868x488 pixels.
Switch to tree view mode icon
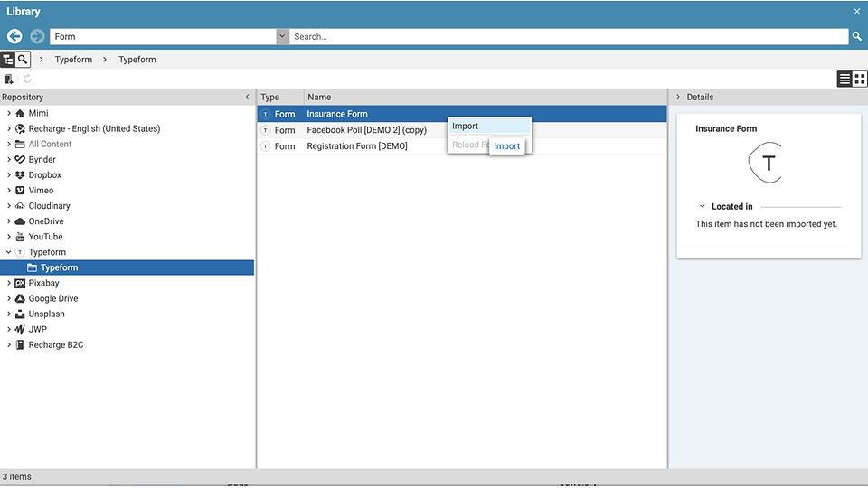pos(8,60)
